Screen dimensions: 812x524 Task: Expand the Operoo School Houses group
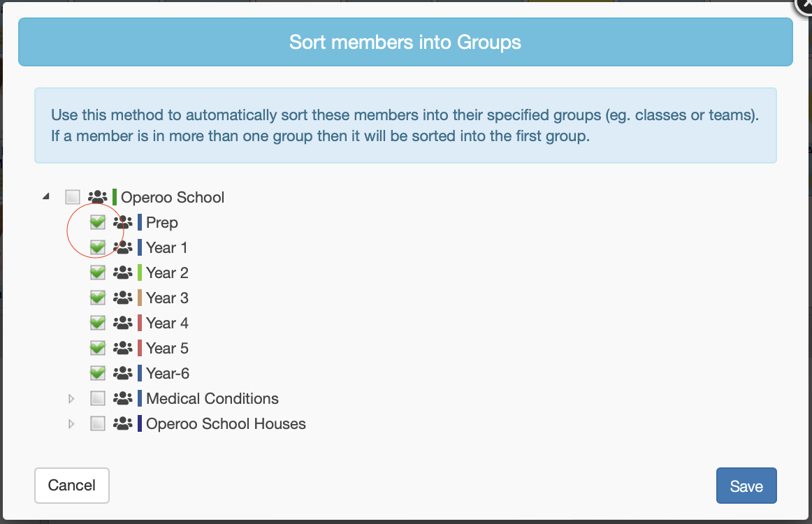(71, 424)
